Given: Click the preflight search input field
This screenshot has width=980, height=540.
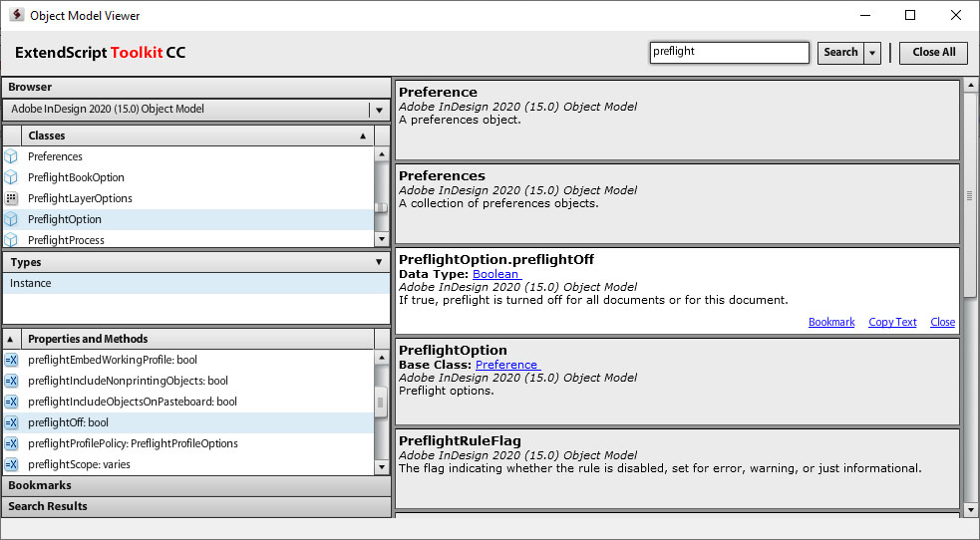Looking at the screenshot, I should [x=730, y=53].
